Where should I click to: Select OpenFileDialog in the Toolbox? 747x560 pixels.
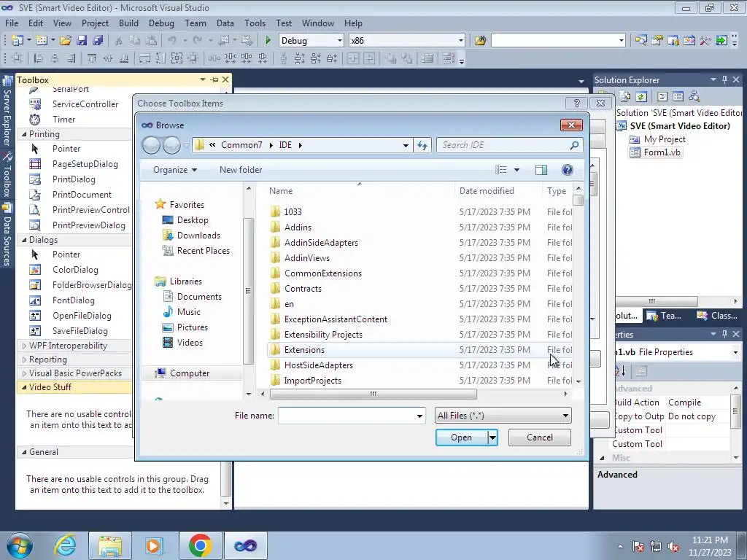tap(82, 316)
